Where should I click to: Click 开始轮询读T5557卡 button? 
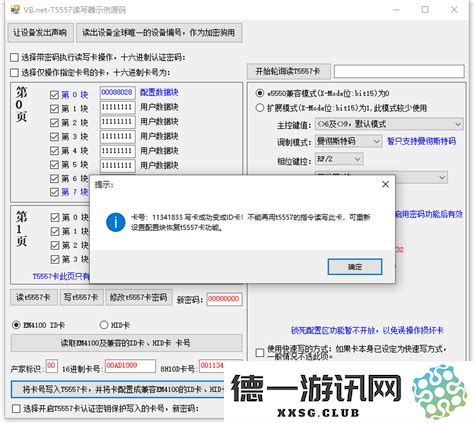[x=289, y=71]
